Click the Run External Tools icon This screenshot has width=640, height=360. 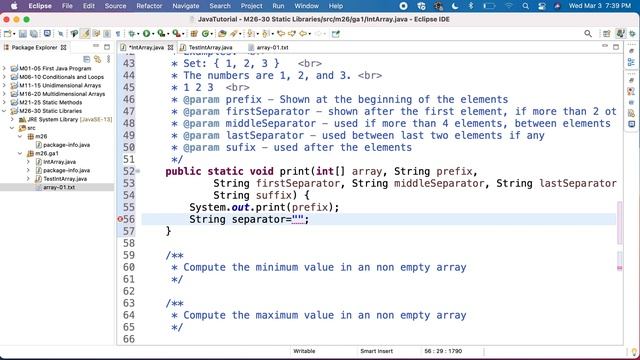pos(176,34)
